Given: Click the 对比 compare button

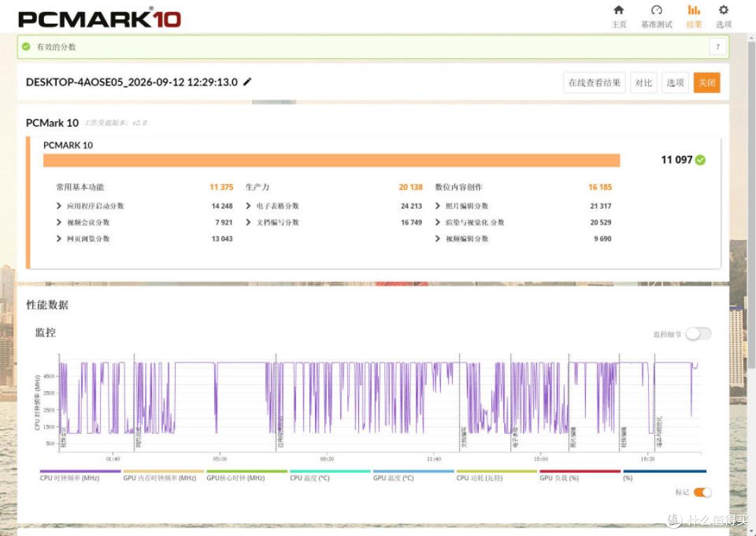Looking at the screenshot, I should click(x=643, y=83).
